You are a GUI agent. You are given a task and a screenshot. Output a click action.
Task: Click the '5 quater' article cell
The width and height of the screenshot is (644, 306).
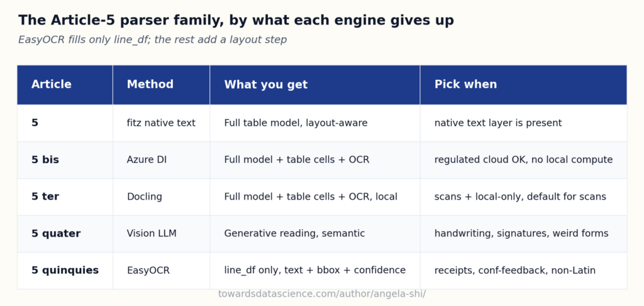coord(65,234)
